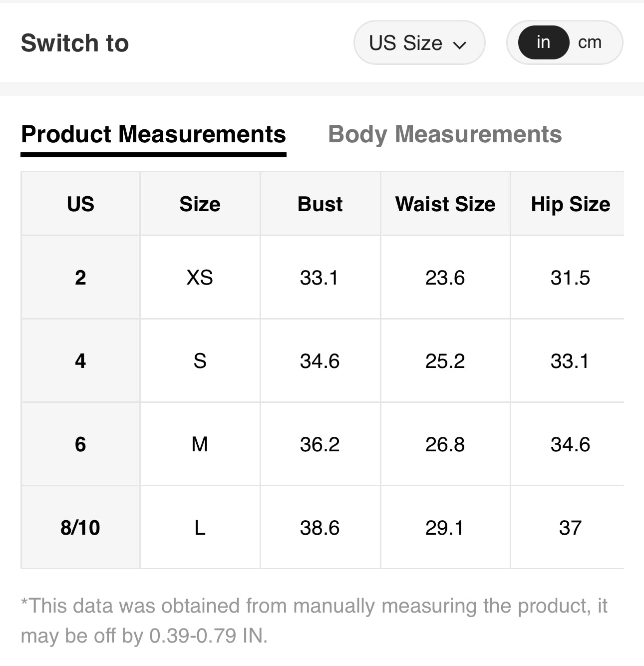Select the XS size cell

(200, 278)
